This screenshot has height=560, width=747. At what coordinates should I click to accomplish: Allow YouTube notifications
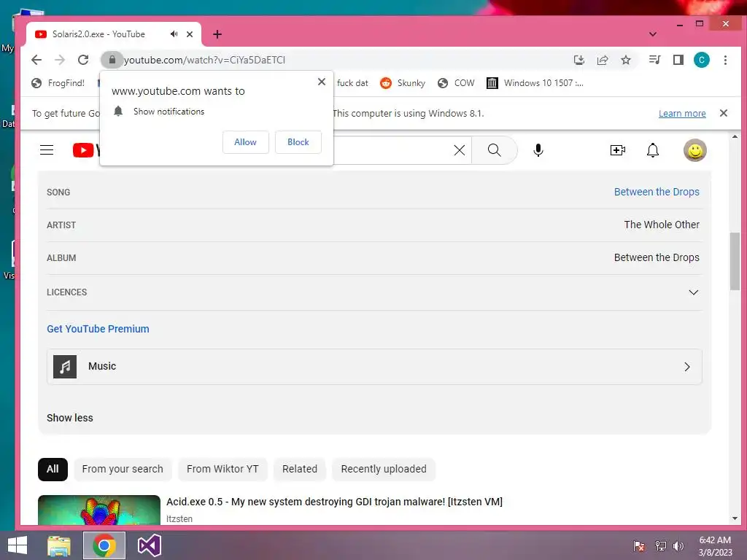tap(245, 142)
